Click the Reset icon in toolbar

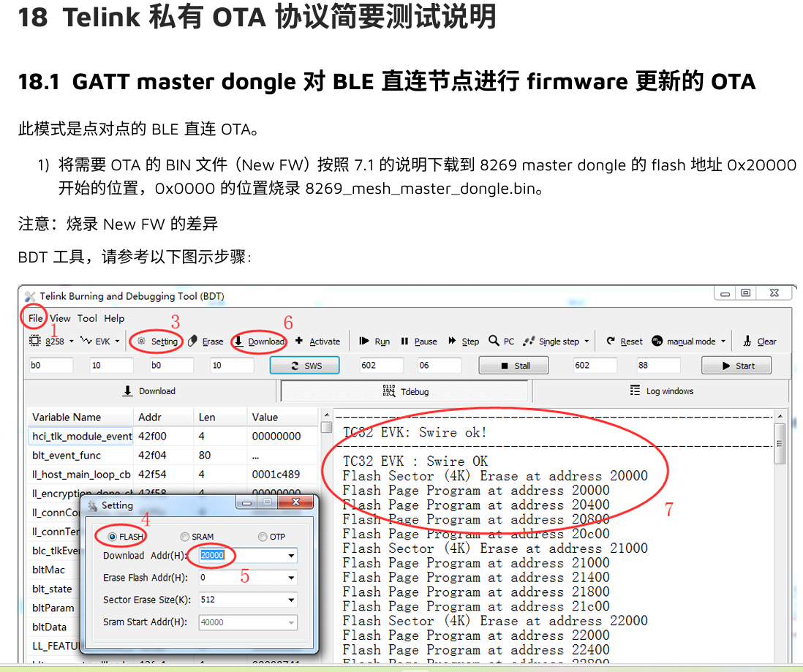[611, 341]
